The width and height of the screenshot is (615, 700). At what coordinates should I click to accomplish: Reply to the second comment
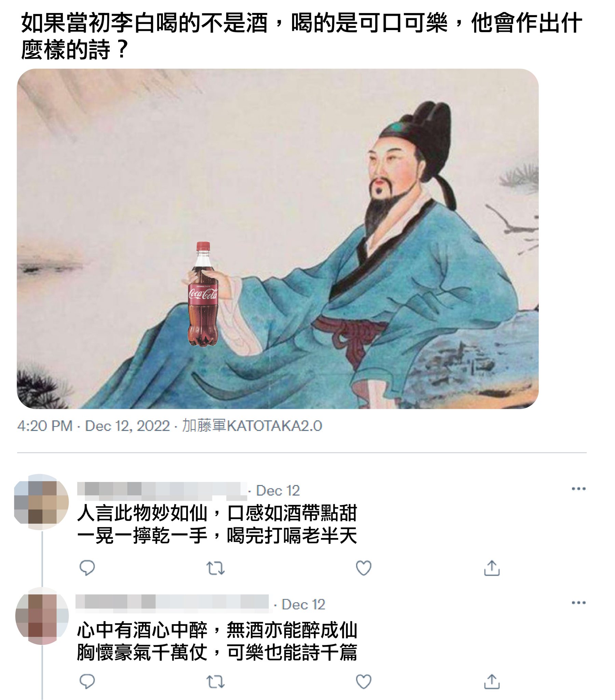click(87, 682)
